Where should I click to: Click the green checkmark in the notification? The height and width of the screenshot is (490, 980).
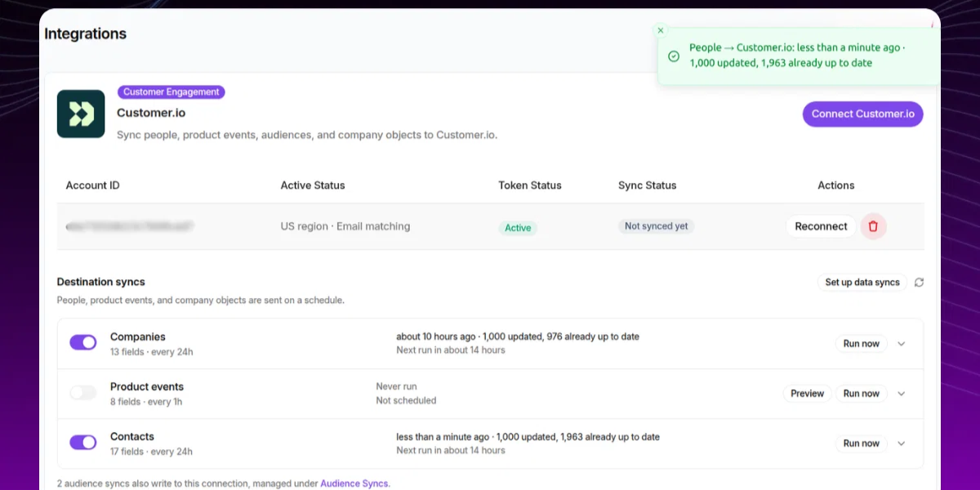pyautogui.click(x=674, y=56)
